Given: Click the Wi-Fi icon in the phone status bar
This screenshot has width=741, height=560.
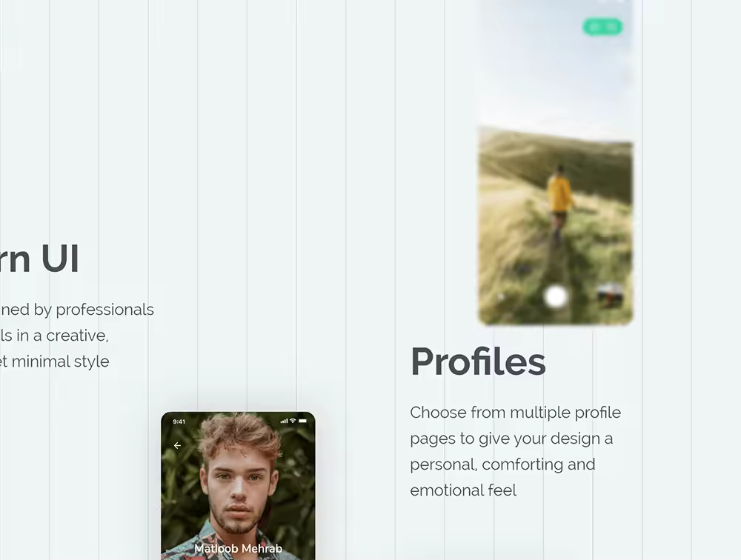Looking at the screenshot, I should point(293,421).
